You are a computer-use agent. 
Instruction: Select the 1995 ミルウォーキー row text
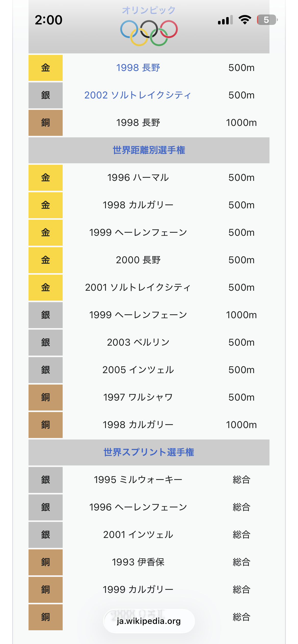click(138, 480)
